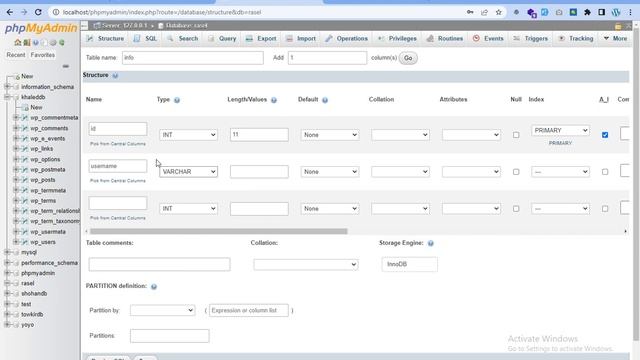
Task: Click the browser forward arrow
Action: [24, 12]
